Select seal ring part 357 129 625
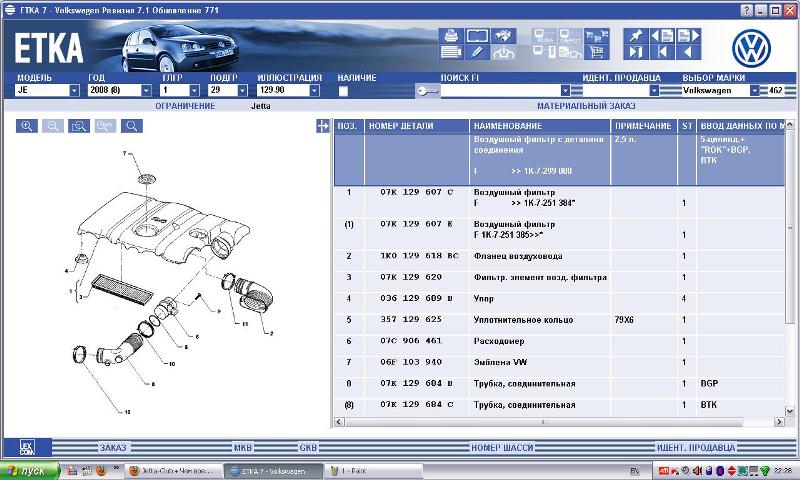The width and height of the screenshot is (800, 480). [x=559, y=320]
